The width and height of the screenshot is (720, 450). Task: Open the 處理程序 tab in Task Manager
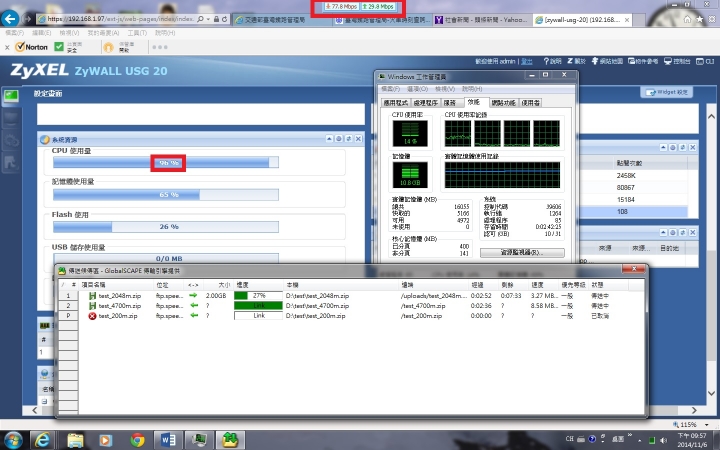pyautogui.click(x=426, y=103)
